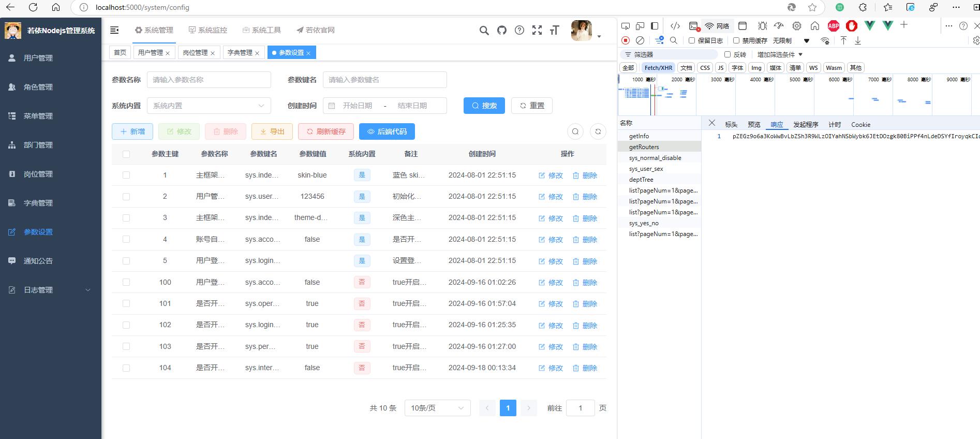The height and width of the screenshot is (439, 980).
Task: Enable the 禁用缓存 checkbox
Action: [x=736, y=40]
